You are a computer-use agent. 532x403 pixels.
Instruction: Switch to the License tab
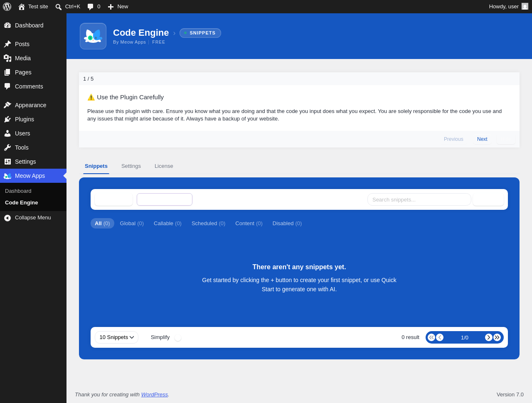[164, 166]
